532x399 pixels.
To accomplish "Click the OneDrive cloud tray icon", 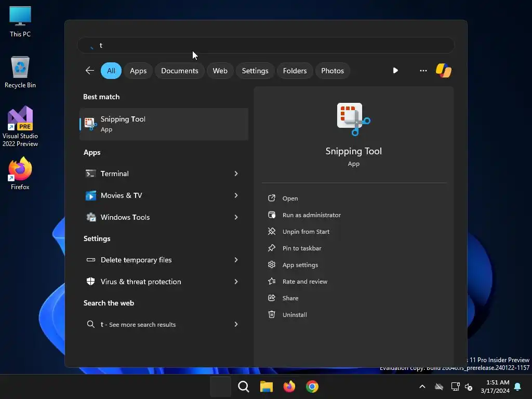I will coord(439,387).
